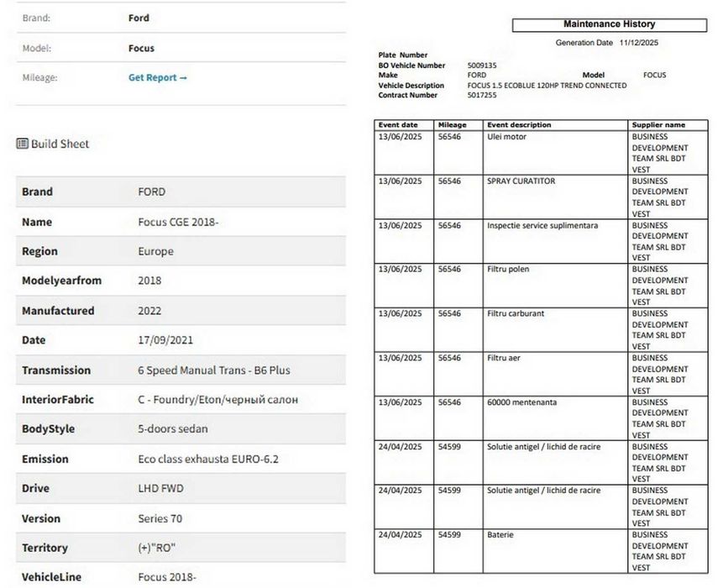
Task: Select the Emission value 'Eco class exhausta EURO-6.2'
Action: pyautogui.click(x=208, y=459)
